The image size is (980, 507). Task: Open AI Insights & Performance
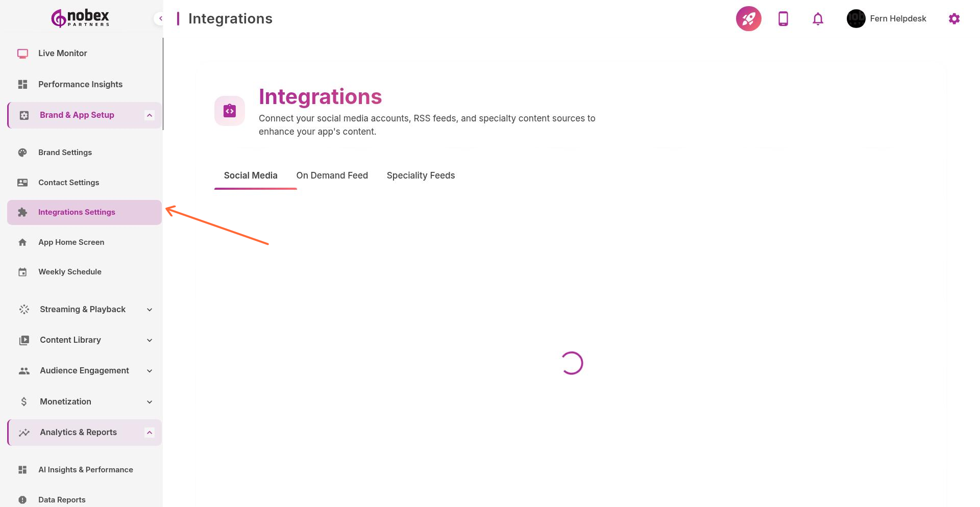[86, 469]
